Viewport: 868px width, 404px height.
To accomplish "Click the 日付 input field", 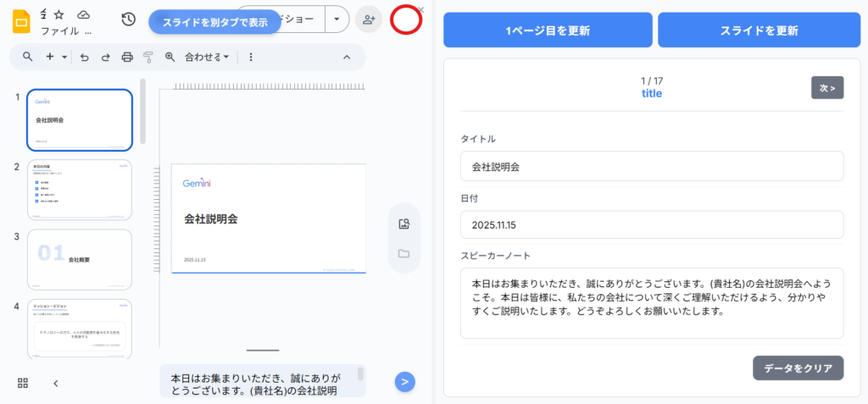I will (651, 225).
